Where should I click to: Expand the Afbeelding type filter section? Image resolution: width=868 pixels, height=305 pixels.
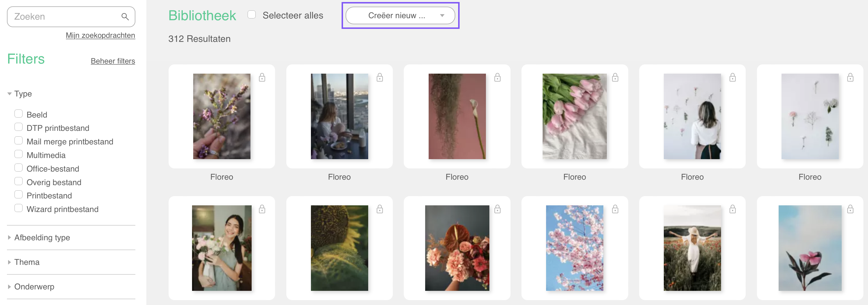(42, 237)
